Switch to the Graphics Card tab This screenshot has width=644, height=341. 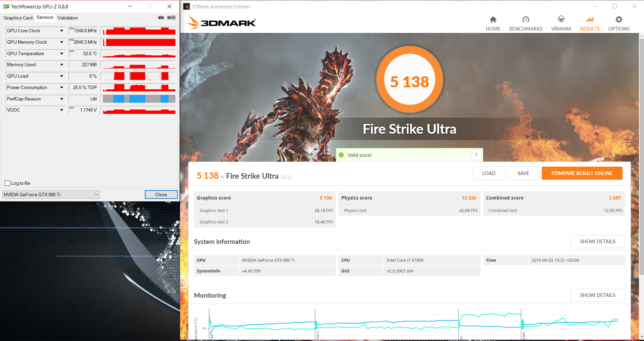[18, 18]
